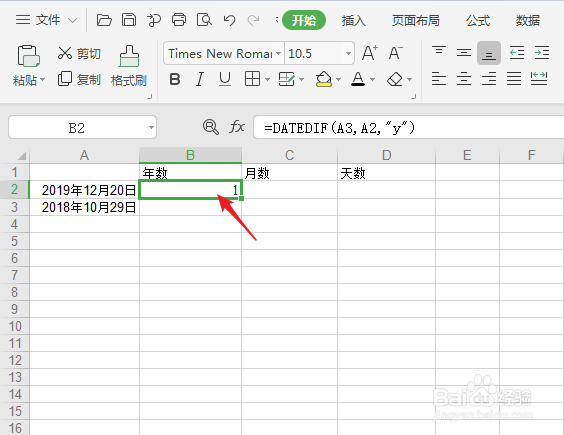Screen dimensions: 564x435
Task: Click the 粘贴 paste icon
Action: [x=28, y=56]
